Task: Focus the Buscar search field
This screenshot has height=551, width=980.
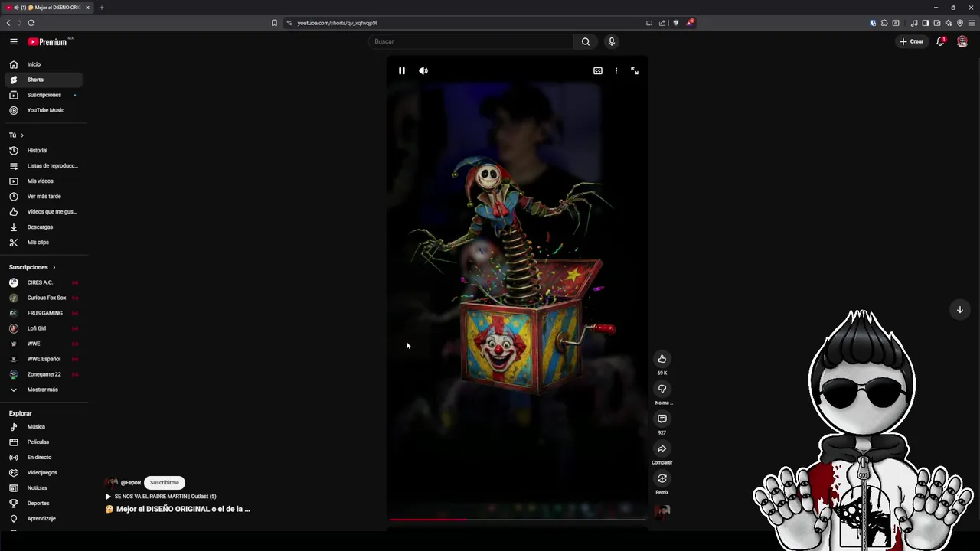Action: (x=471, y=41)
